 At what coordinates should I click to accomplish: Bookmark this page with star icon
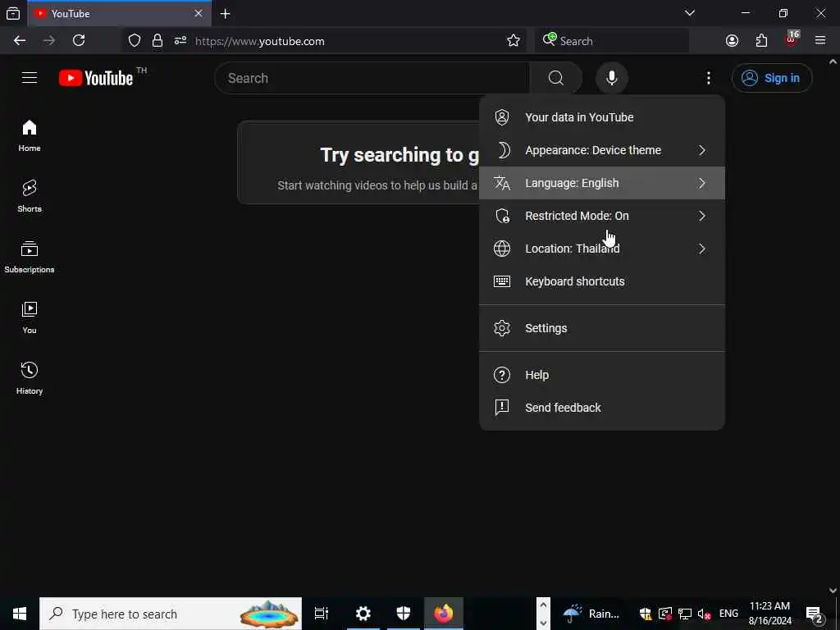(514, 41)
